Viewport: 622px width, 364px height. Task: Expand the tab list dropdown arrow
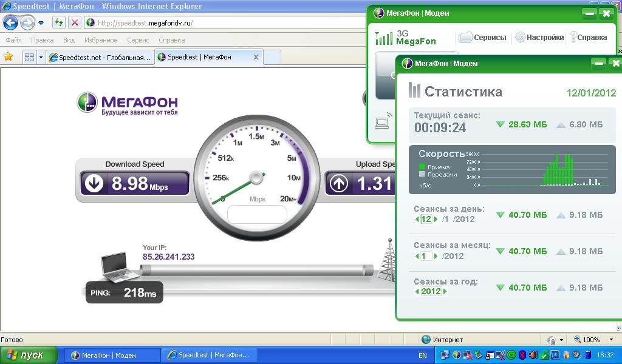[x=41, y=57]
